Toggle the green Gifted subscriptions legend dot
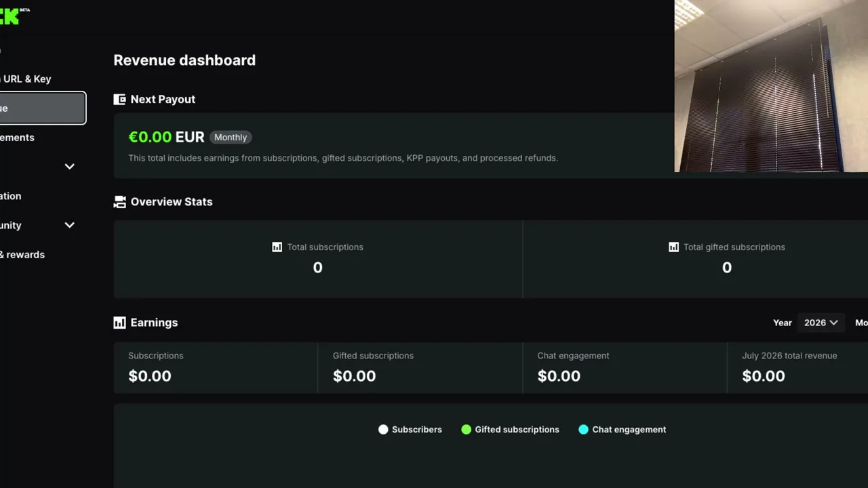 (466, 430)
